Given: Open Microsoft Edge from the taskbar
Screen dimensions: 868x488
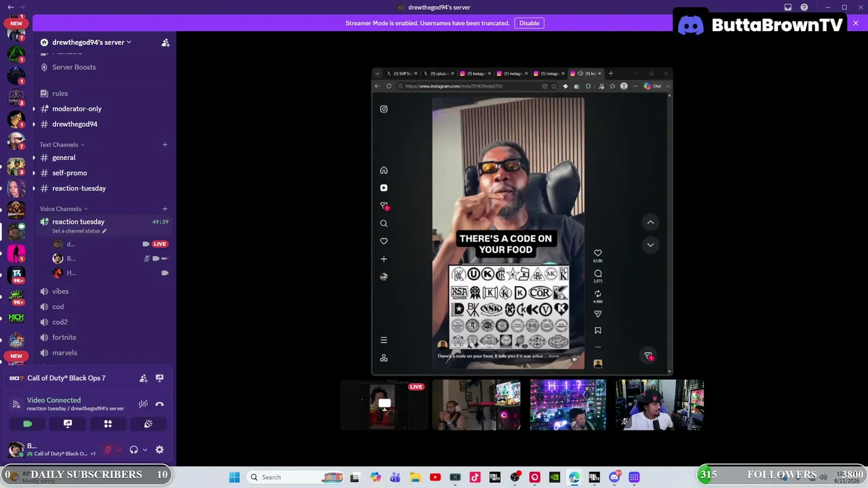Looking at the screenshot, I should (x=574, y=477).
